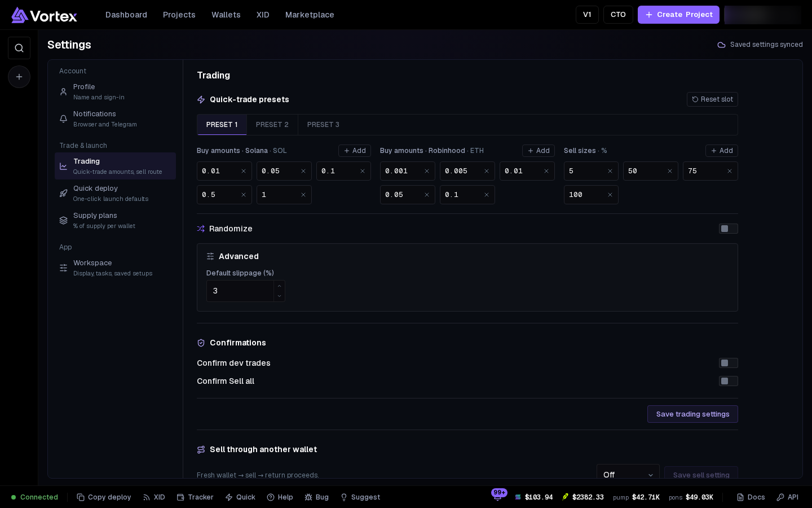The width and height of the screenshot is (812, 508).
Task: Remove the 100 sell size chip
Action: click(x=610, y=195)
